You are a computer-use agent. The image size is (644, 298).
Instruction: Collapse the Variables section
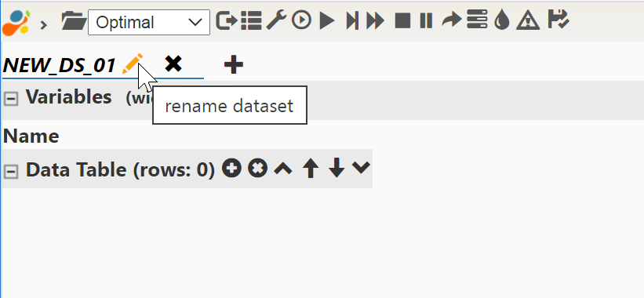(11, 99)
